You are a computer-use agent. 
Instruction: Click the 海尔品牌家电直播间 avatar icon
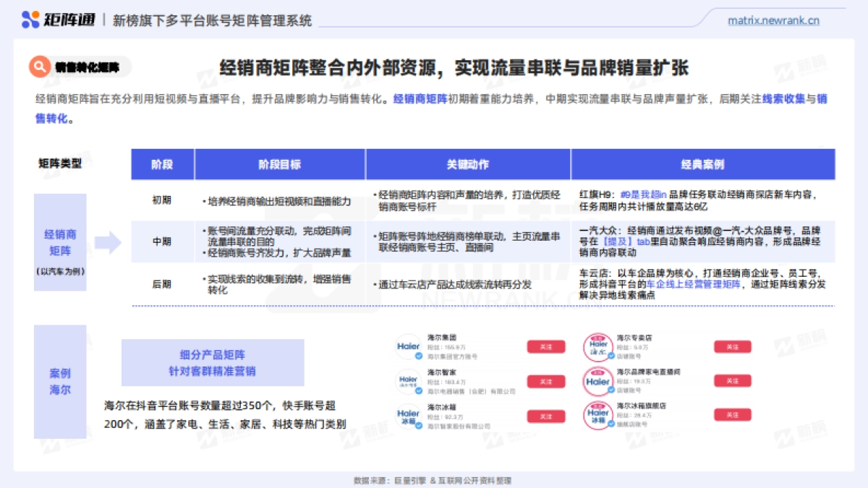599,380
